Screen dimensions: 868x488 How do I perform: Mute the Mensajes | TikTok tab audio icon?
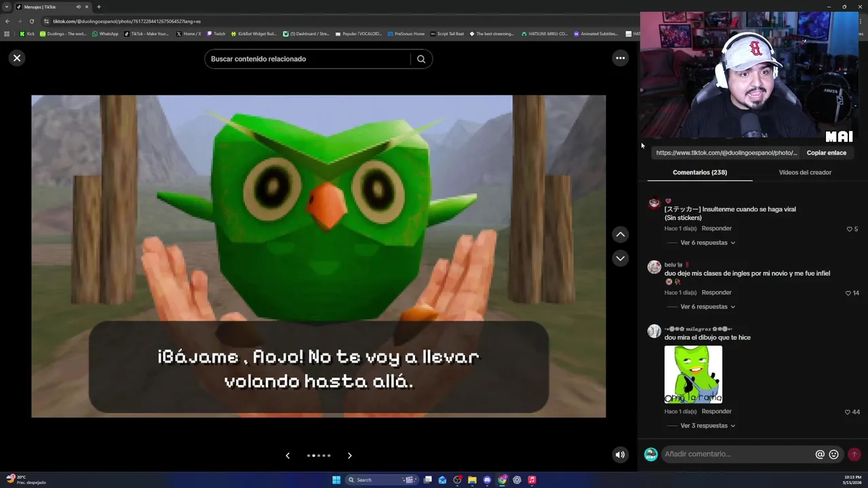coord(78,7)
